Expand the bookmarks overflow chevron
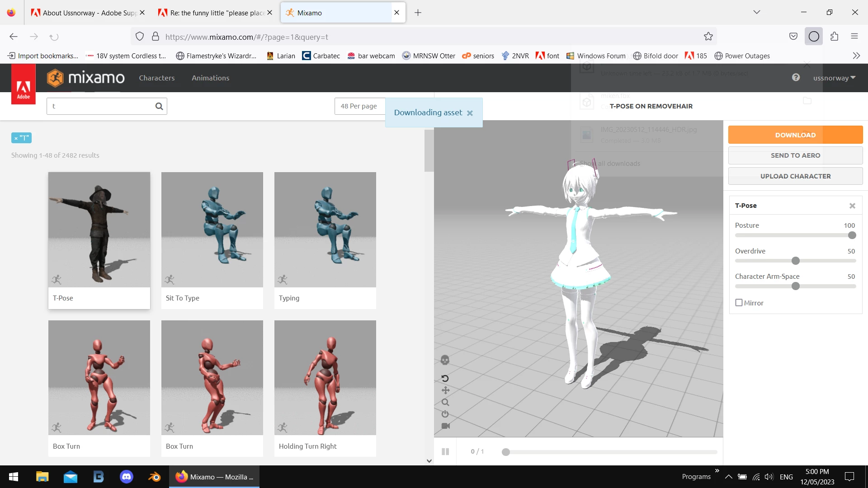The height and width of the screenshot is (488, 868). [856, 56]
